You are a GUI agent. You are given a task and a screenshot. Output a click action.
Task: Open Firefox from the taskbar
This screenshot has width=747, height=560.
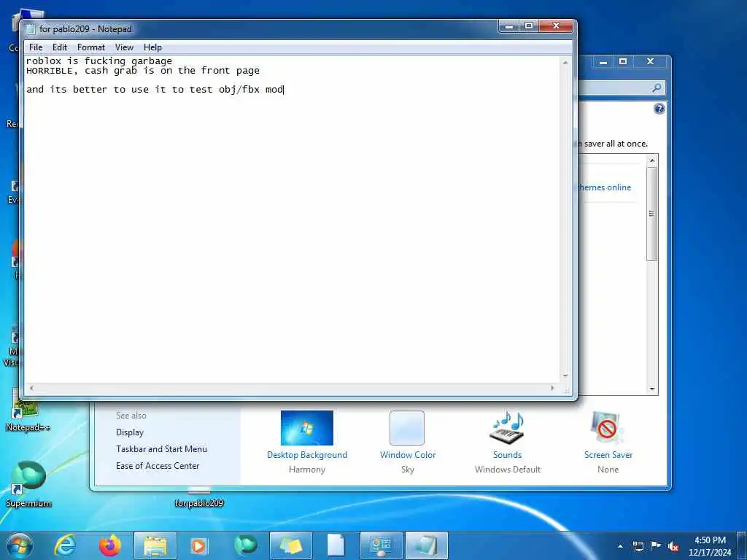[x=109, y=545]
